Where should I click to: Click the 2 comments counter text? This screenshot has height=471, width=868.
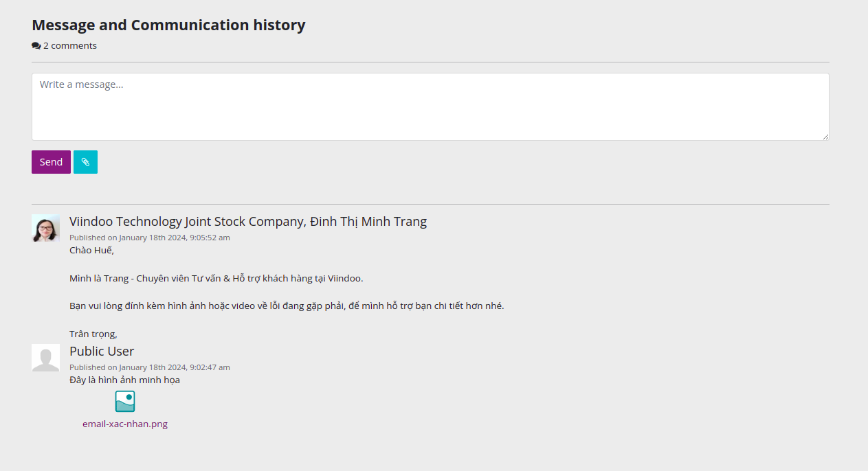[70, 46]
